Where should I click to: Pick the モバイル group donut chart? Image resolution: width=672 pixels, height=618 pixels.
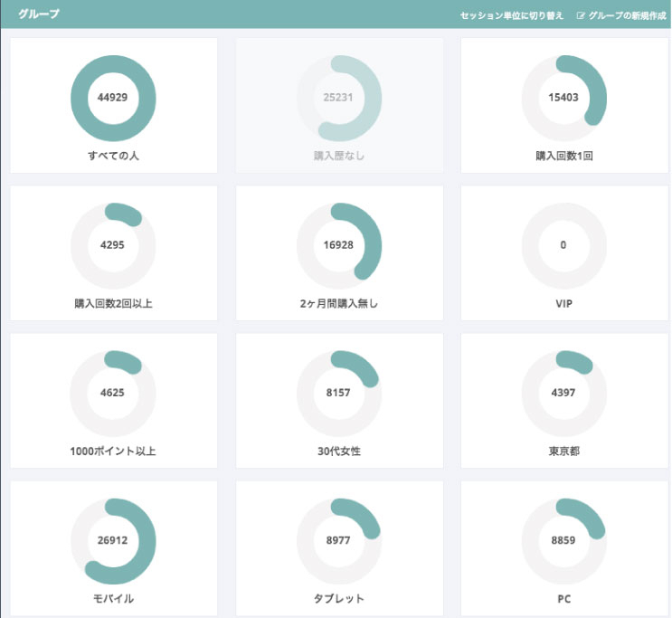point(113,541)
